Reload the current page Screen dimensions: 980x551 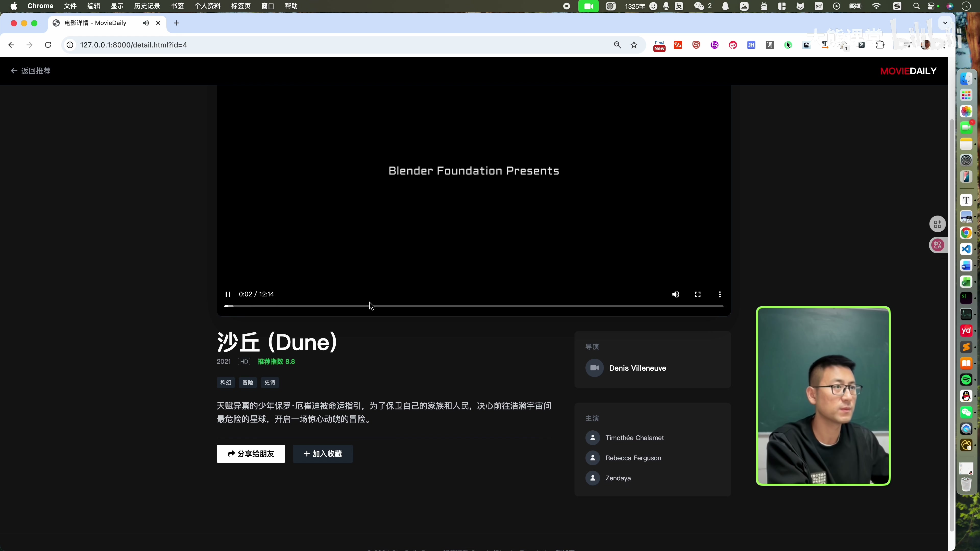48,45
